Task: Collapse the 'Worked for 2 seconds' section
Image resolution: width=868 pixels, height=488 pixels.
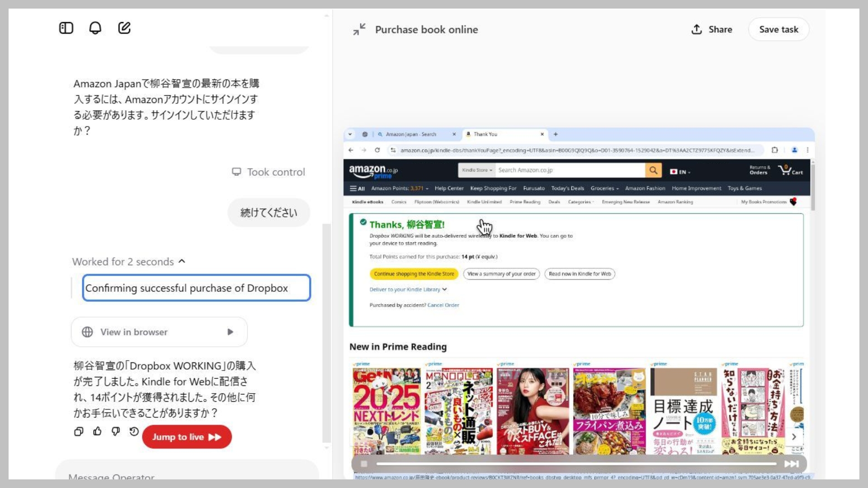Action: tap(182, 261)
